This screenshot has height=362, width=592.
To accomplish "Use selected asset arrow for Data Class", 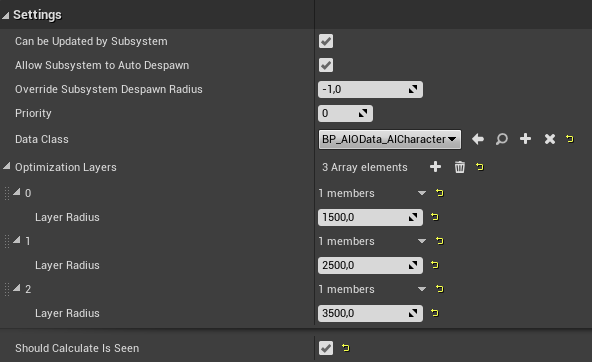I will pyautogui.click(x=478, y=139).
